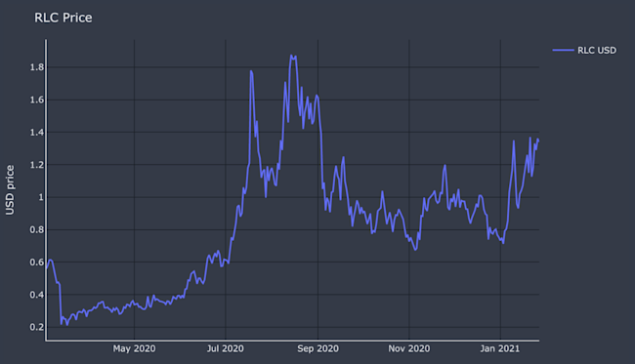Click the Nov 2020 x-axis label
The image size is (635, 364).
[x=409, y=348]
